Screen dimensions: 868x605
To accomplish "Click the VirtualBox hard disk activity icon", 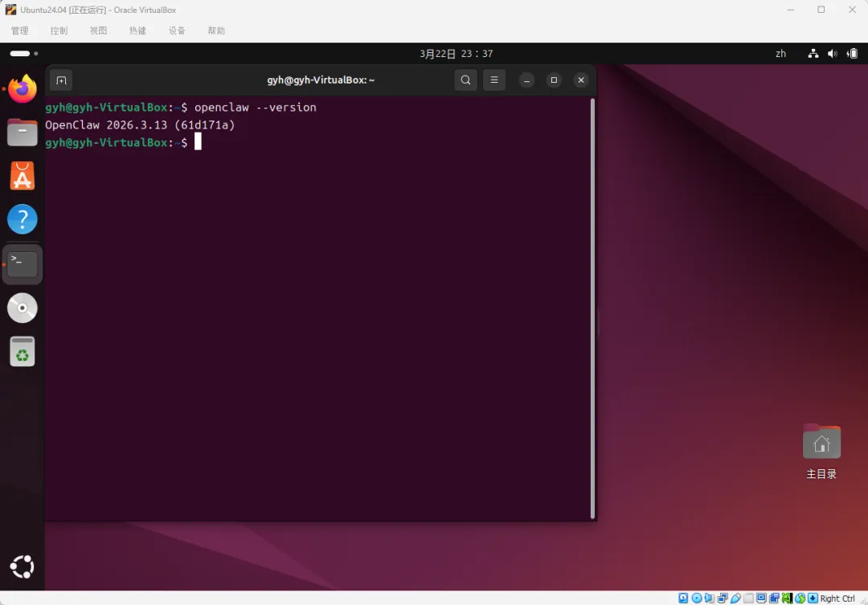I will [x=683, y=598].
